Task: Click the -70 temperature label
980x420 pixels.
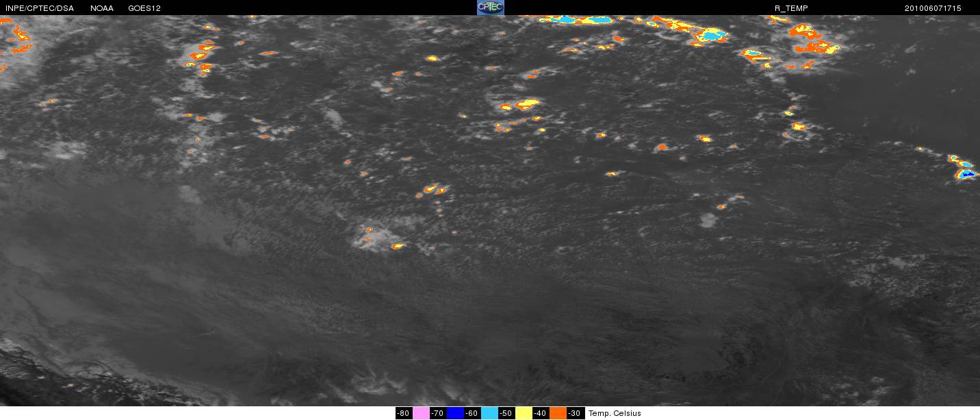Action: coord(438,413)
